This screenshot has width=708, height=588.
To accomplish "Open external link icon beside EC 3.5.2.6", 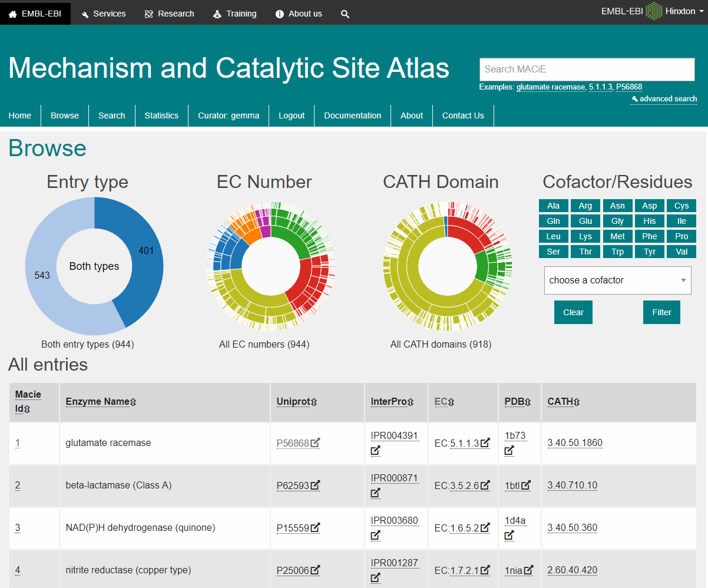I will tap(485, 485).
